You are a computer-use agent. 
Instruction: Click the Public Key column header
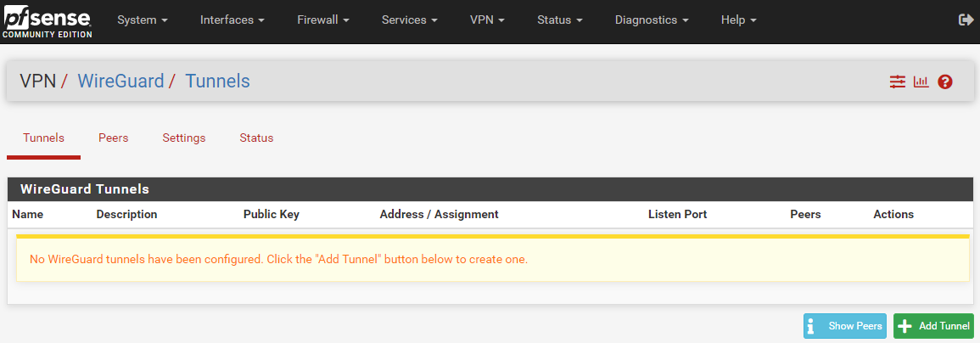(x=272, y=215)
